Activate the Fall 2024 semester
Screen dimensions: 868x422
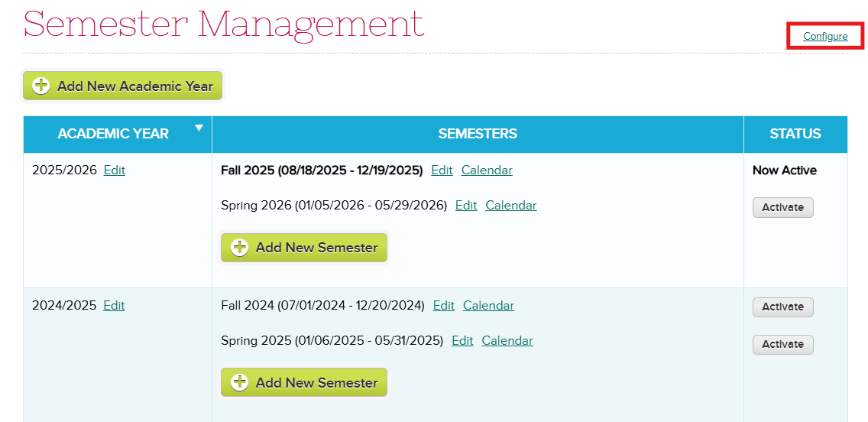pyautogui.click(x=782, y=307)
